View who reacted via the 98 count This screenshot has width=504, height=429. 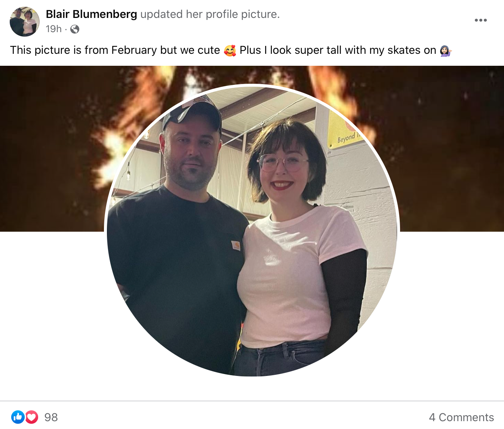click(51, 417)
